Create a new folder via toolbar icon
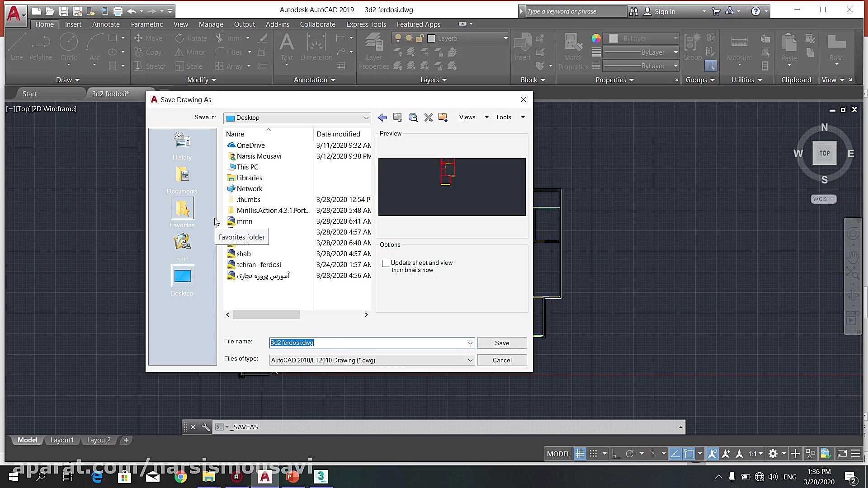Screen dimensions: 868x488 (x=443, y=117)
